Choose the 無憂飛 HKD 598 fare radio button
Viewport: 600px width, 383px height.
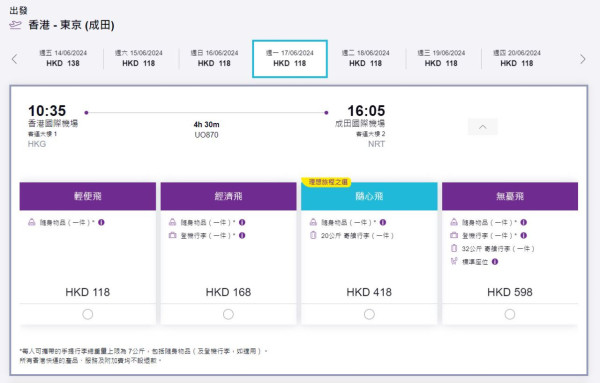coord(510,314)
